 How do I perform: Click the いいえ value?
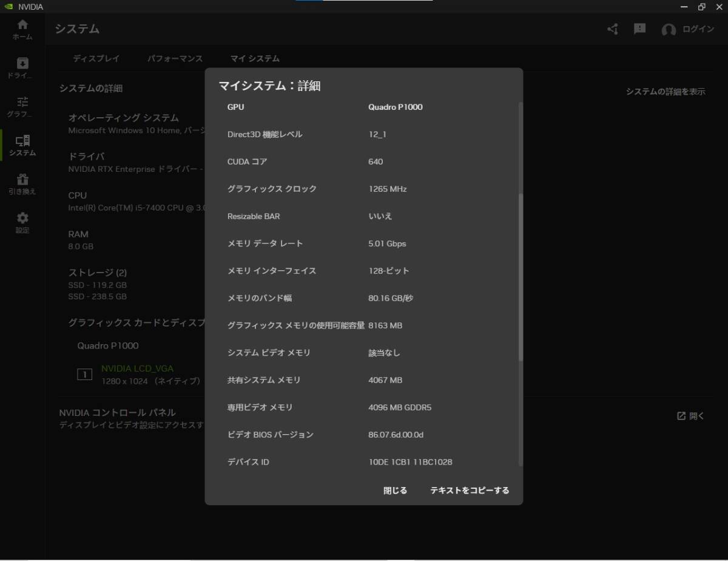click(x=380, y=216)
